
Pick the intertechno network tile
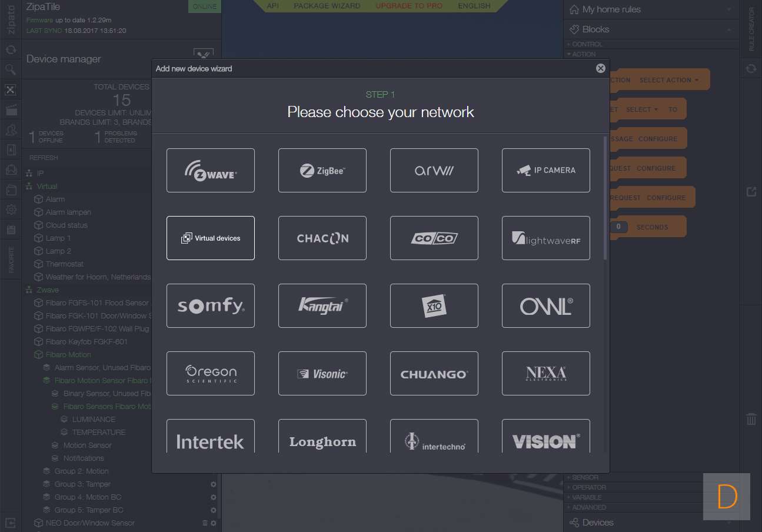point(434,436)
